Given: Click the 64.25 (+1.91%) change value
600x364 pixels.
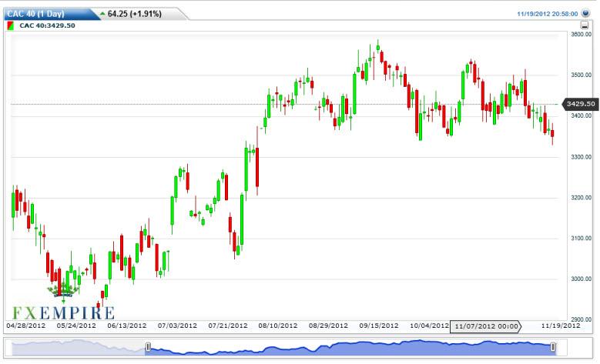Looking at the screenshot, I should coord(134,14).
